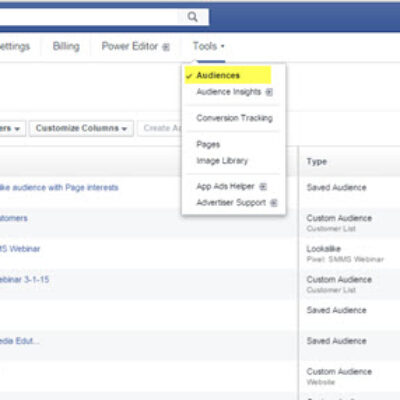This screenshot has width=400, height=400.
Task: Click the Type column header
Action: (316, 162)
